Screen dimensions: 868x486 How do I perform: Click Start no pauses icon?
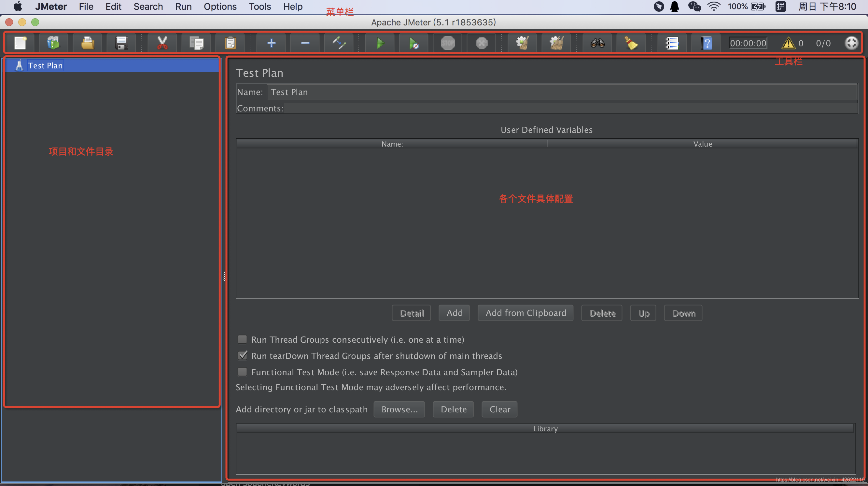click(414, 43)
